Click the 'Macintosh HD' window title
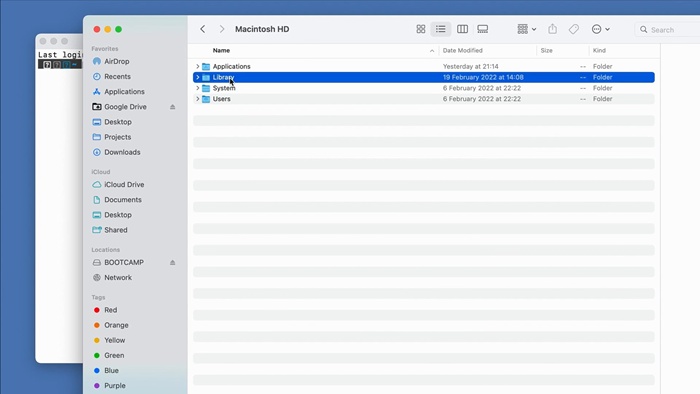700x394 pixels. (262, 29)
